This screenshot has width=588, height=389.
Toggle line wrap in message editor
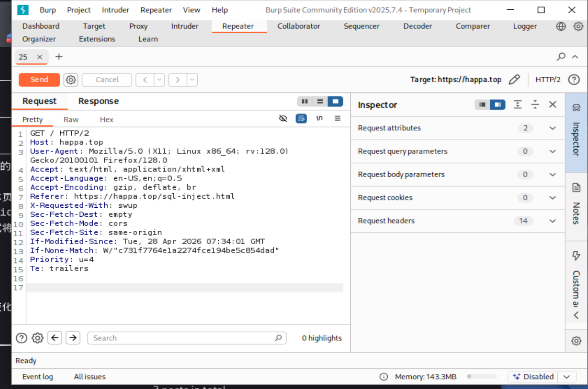coord(301,119)
